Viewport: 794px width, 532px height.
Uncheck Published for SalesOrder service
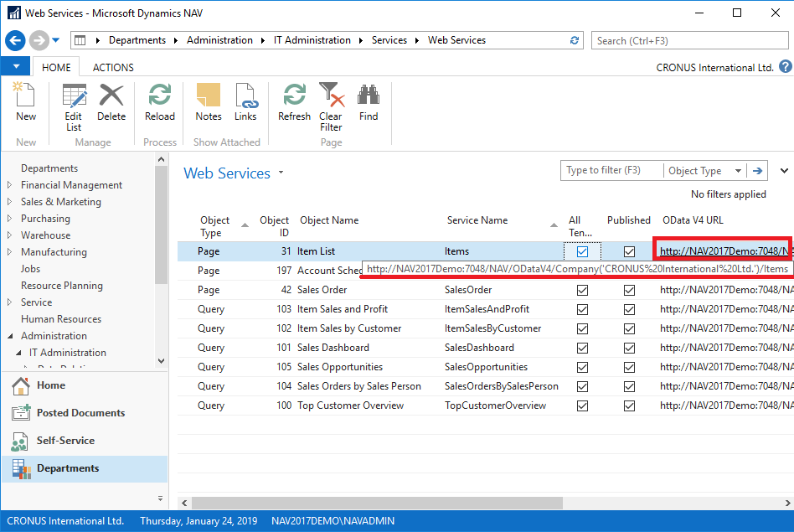(x=630, y=291)
